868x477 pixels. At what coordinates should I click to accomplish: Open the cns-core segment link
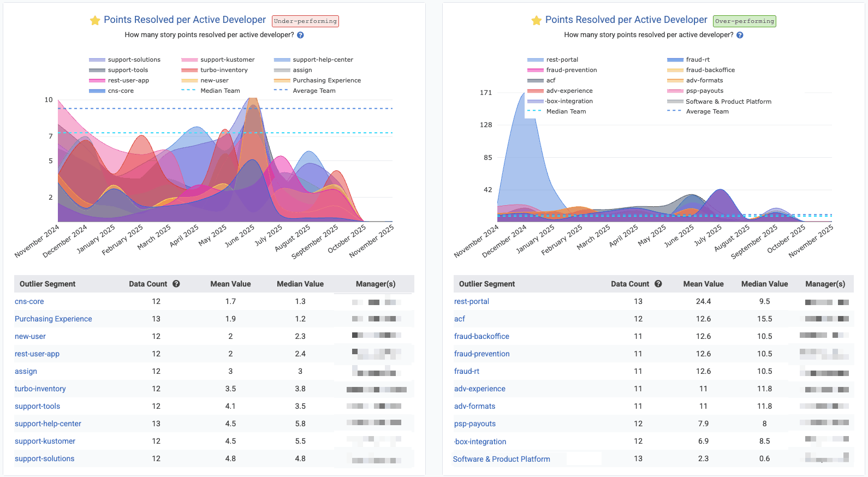29,301
